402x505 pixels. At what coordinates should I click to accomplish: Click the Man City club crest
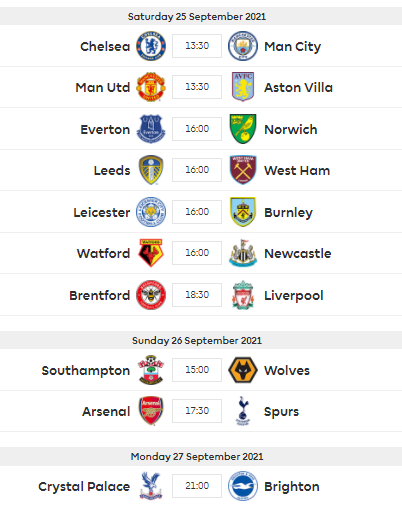click(243, 46)
